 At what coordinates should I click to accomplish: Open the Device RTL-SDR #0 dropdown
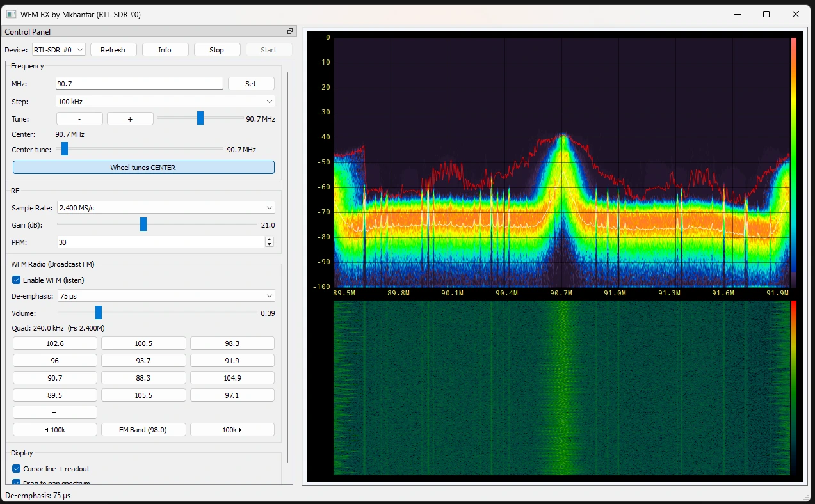coord(59,50)
